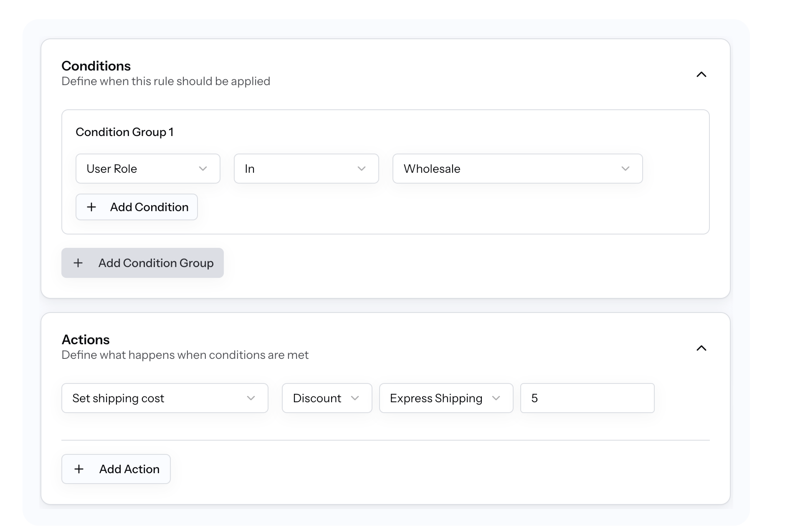Click the down arrow in Wholesale box

625,169
